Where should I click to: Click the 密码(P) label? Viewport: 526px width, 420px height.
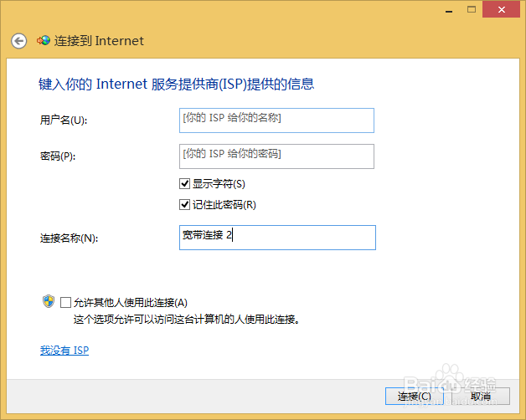coord(58,156)
